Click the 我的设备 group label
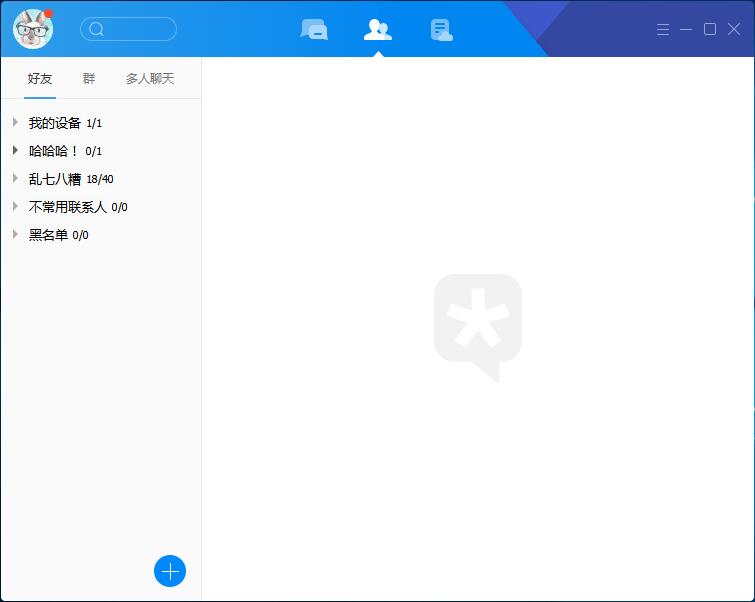 (x=55, y=123)
